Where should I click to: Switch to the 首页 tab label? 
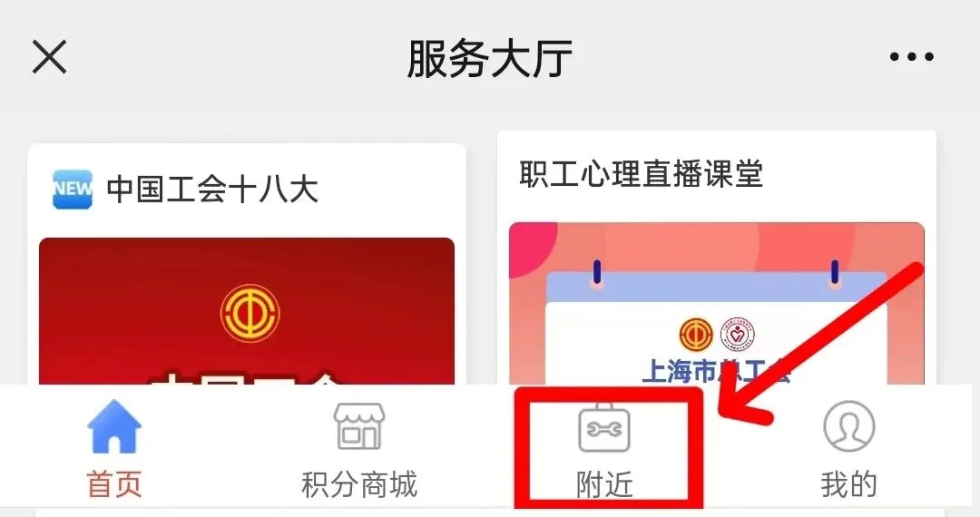(x=113, y=484)
